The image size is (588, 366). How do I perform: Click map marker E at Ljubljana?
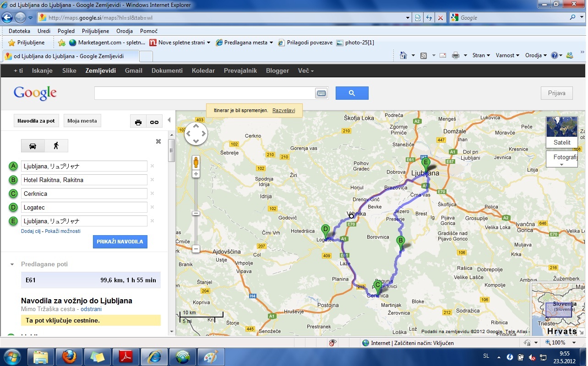tap(425, 164)
